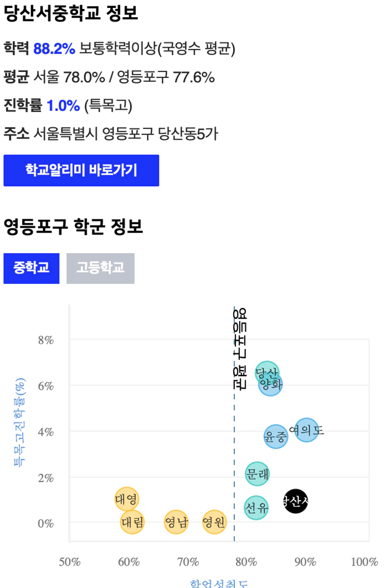
Task: Click the 문래 bubble on chart
Action: [x=257, y=474]
